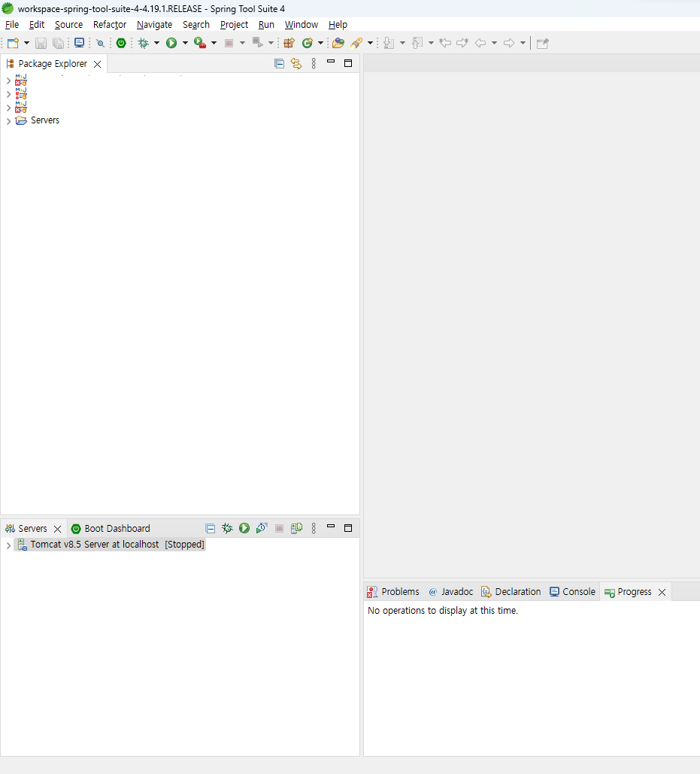Click the green Boot Dashboard icon in the toolbar

pyautogui.click(x=121, y=43)
